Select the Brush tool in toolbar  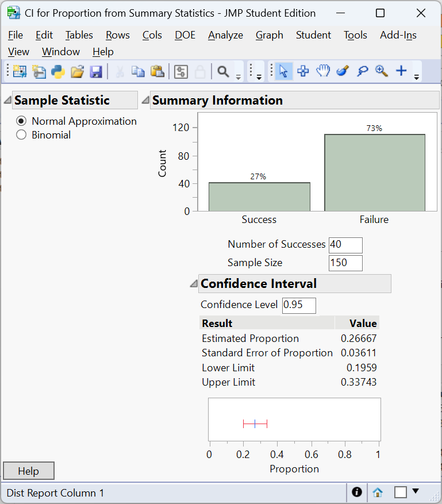click(x=343, y=71)
